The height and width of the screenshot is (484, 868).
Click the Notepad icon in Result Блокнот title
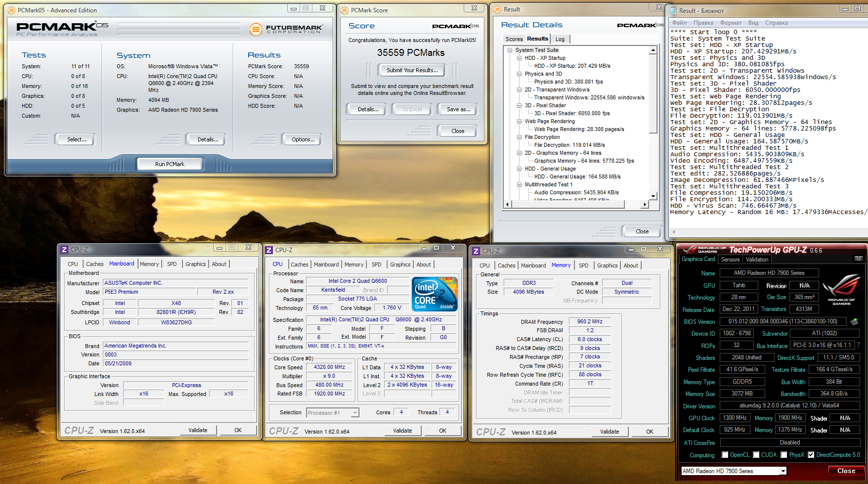(x=672, y=10)
